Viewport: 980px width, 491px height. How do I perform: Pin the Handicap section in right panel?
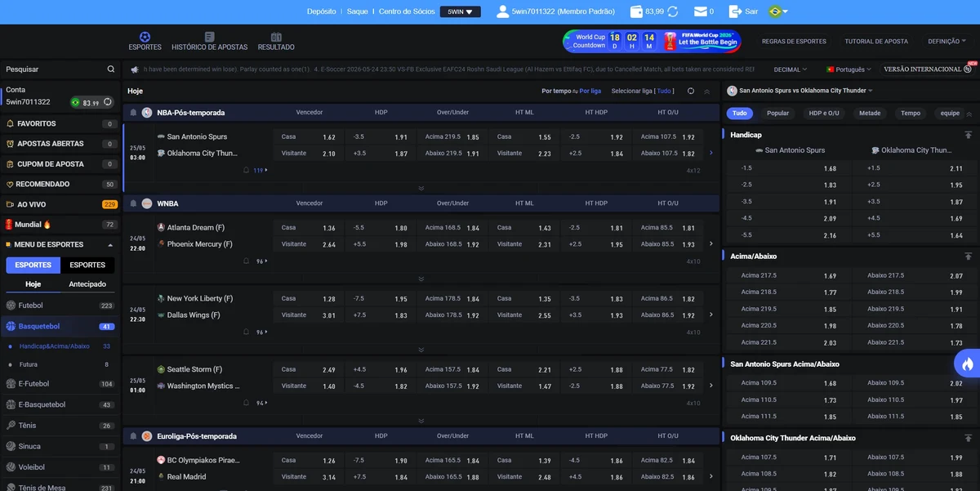click(969, 135)
